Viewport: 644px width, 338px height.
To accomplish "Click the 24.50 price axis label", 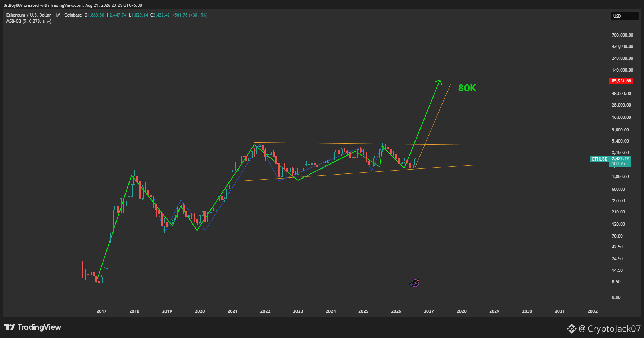I will pos(617,259).
